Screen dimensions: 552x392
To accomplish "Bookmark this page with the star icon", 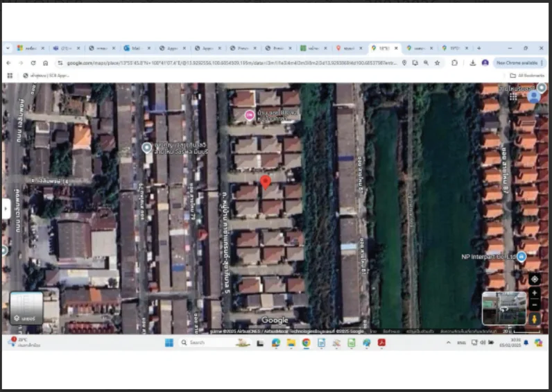I will coord(438,62).
